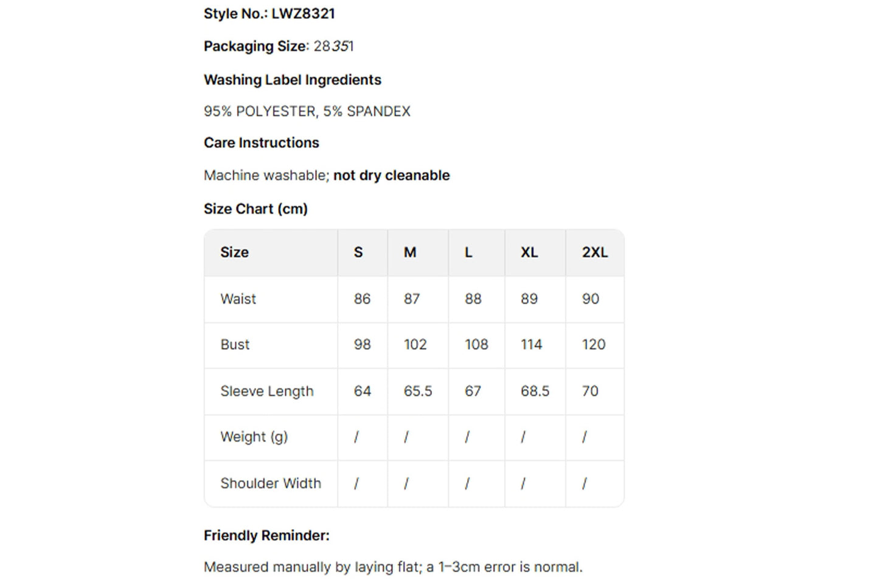Select the Weight (g) row label
The height and width of the screenshot is (588, 879).
tap(254, 437)
